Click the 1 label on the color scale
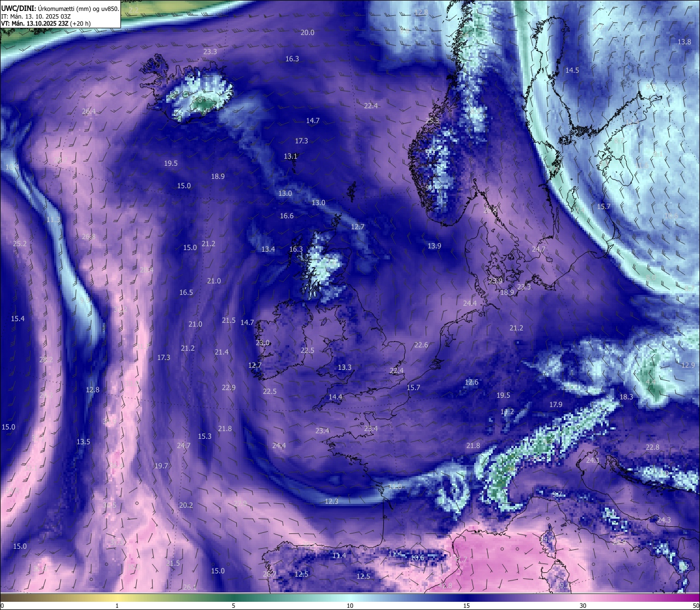The height and width of the screenshot is (610, 700). click(117, 606)
